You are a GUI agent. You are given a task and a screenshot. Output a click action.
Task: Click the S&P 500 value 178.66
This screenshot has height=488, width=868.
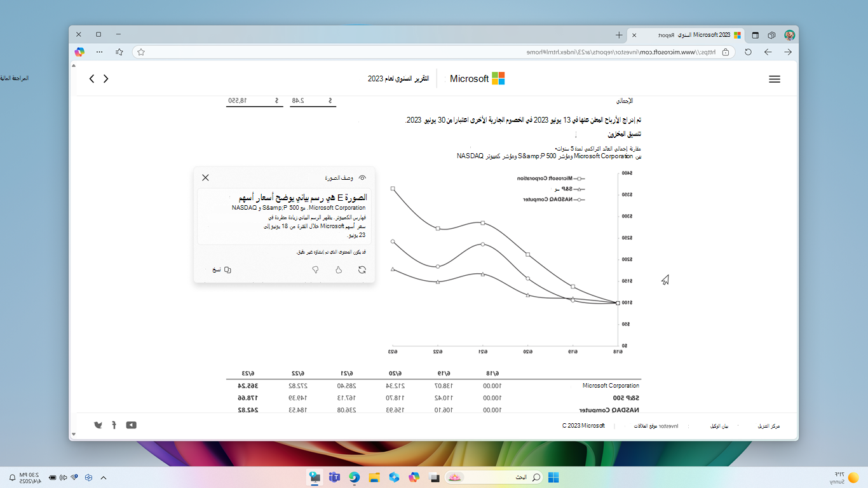coord(248,397)
